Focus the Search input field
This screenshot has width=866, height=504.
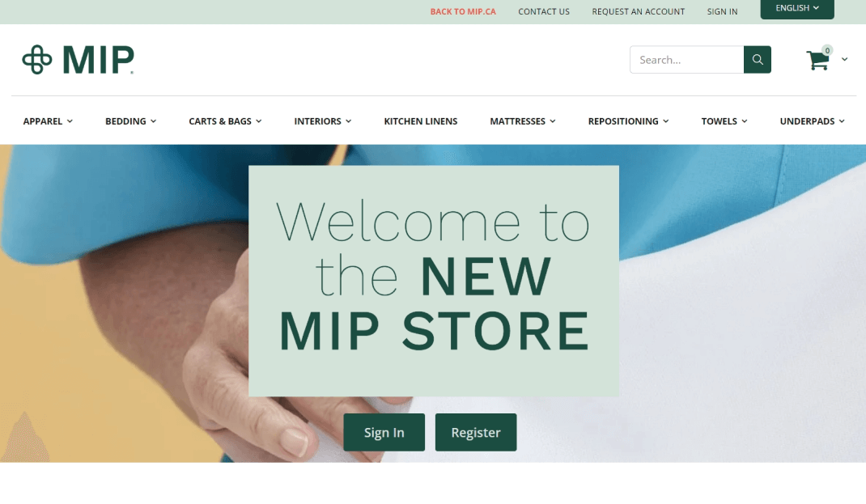click(x=686, y=60)
